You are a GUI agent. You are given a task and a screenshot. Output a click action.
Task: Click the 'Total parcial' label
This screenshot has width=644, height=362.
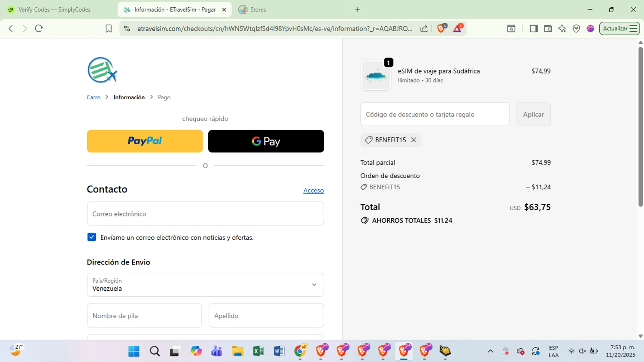378,162
